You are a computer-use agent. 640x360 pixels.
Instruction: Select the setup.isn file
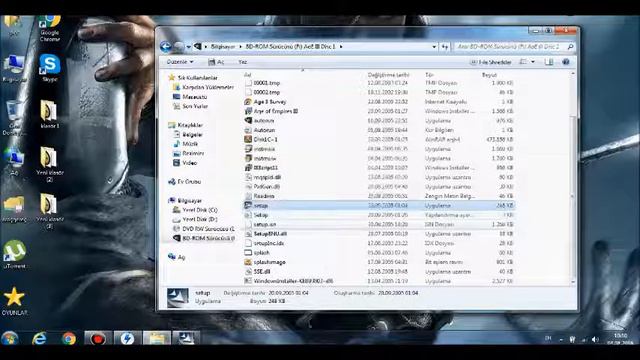point(264,224)
